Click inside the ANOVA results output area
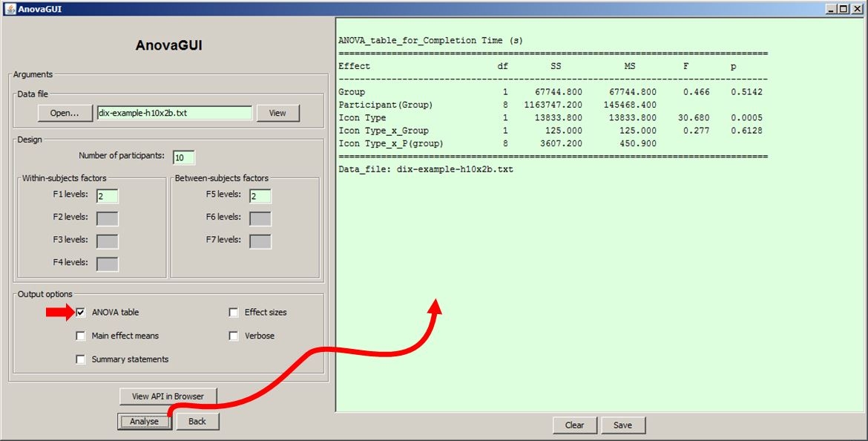Screen dimensions: 868x441 click(x=600, y=215)
